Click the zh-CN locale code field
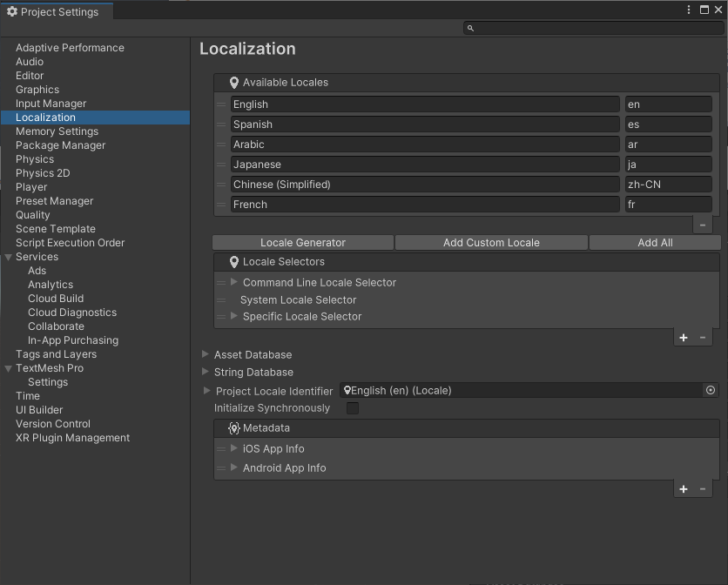 pos(668,184)
